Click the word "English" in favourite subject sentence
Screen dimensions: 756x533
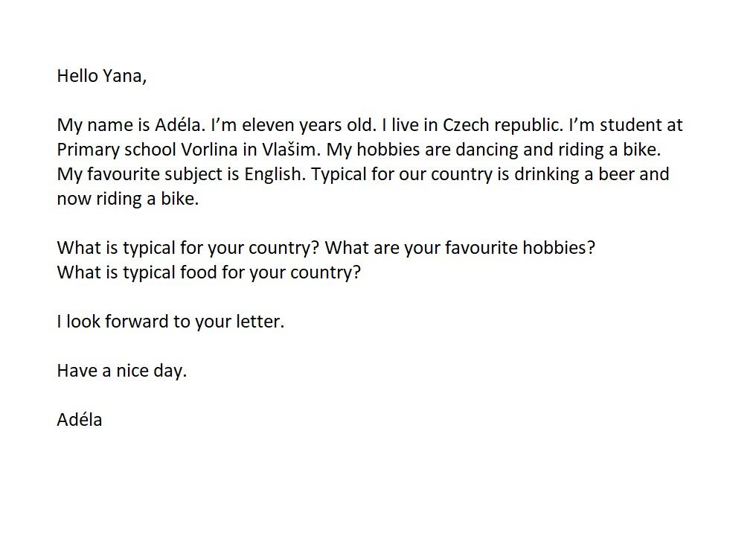point(275,175)
